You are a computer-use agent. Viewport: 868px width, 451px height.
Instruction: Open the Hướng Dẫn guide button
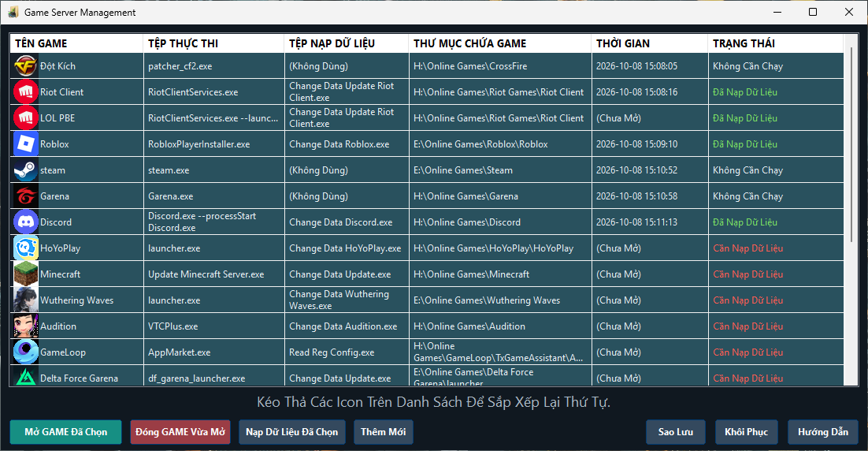tap(822, 432)
